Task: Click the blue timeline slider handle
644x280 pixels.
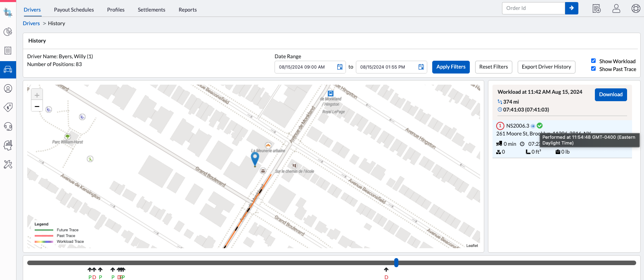Action: coord(396,263)
